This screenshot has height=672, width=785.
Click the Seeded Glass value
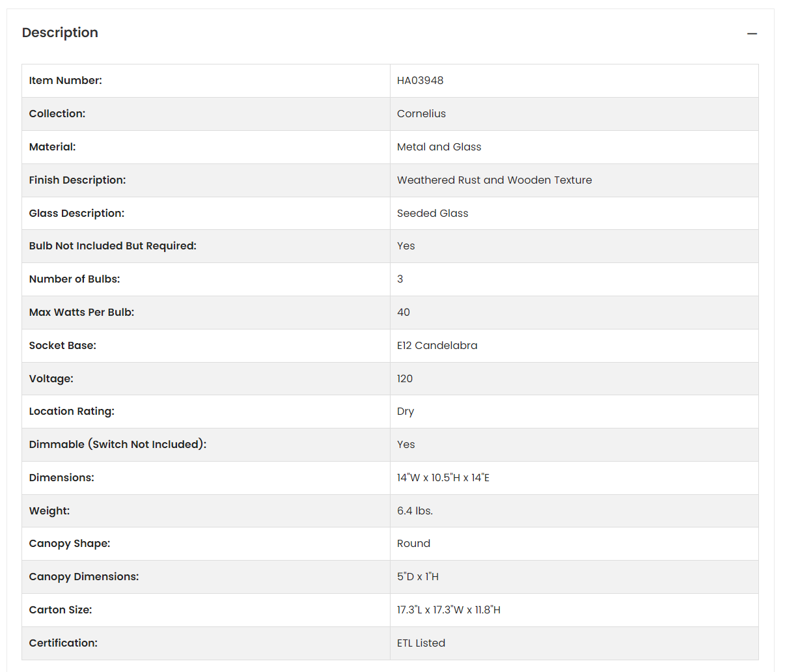click(x=433, y=214)
